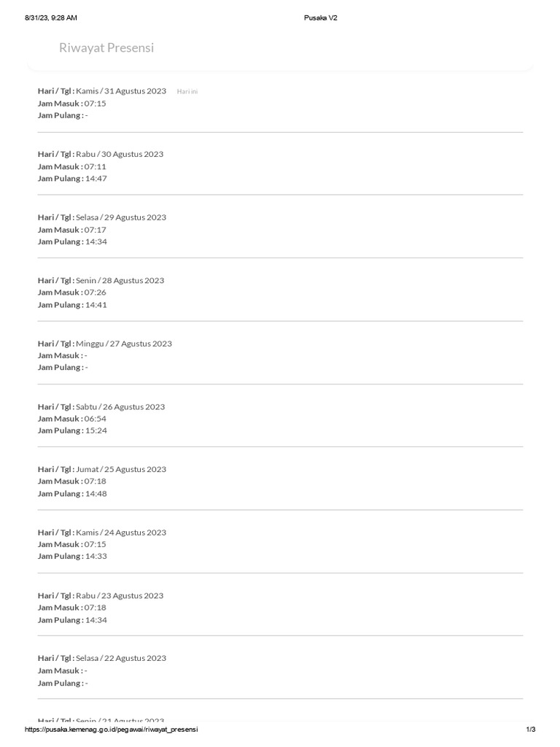Select the Rabu / 30 Agustus 2023 date
This screenshot has height=747, width=560.
click(x=120, y=154)
